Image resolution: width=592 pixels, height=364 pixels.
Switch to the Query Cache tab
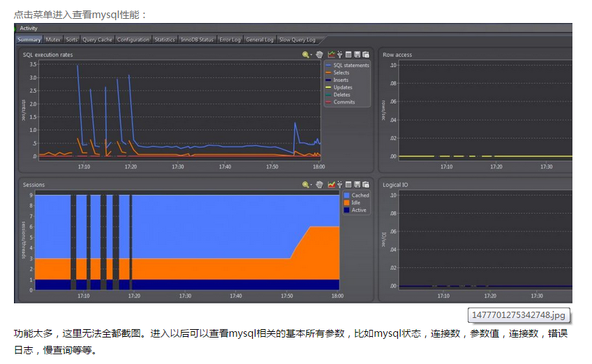coord(98,40)
